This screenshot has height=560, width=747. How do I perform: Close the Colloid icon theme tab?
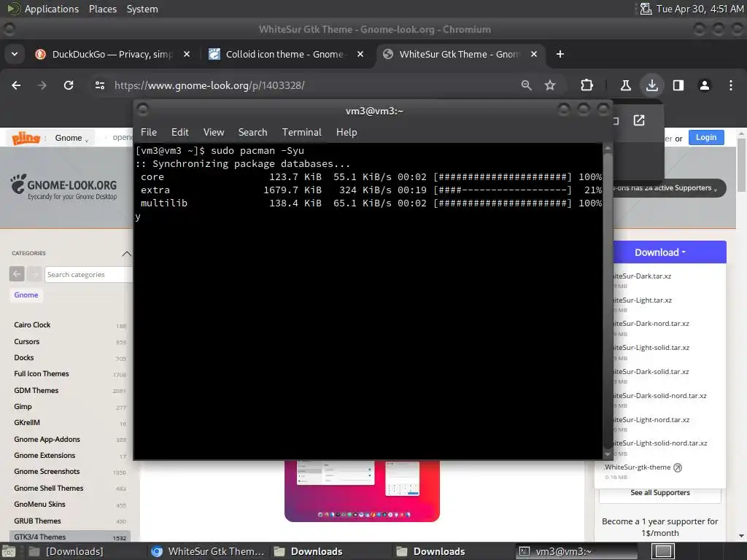(x=360, y=54)
